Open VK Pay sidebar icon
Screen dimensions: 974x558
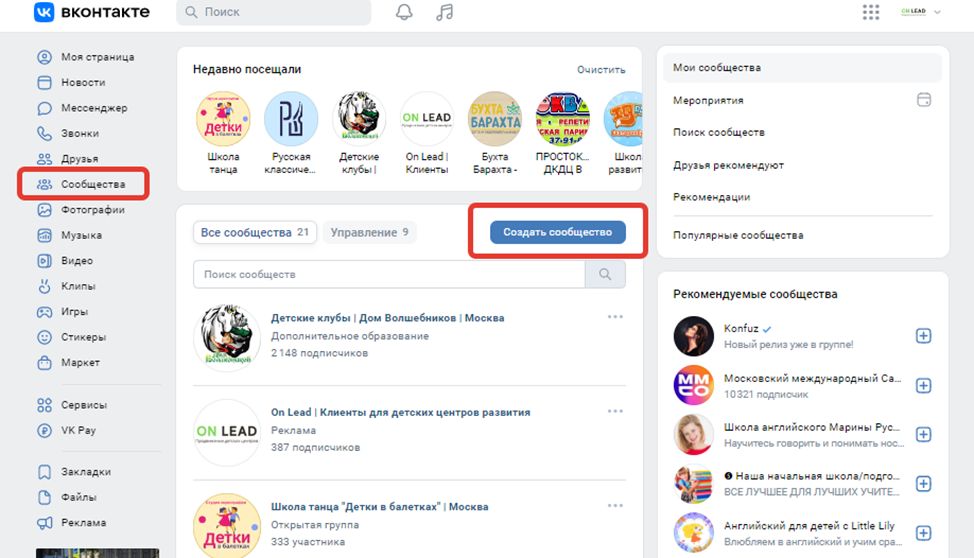44,430
